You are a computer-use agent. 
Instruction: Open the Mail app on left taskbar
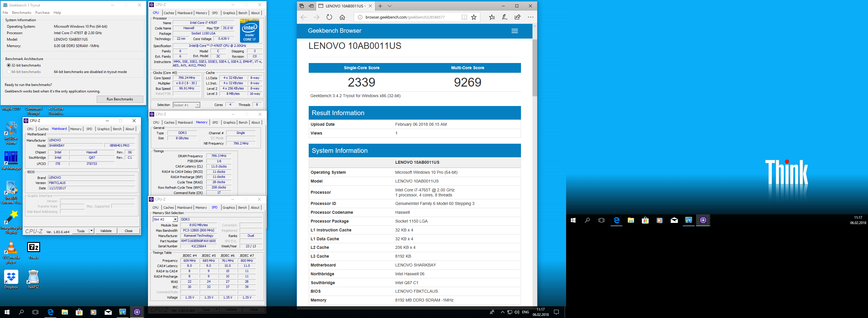108,312
